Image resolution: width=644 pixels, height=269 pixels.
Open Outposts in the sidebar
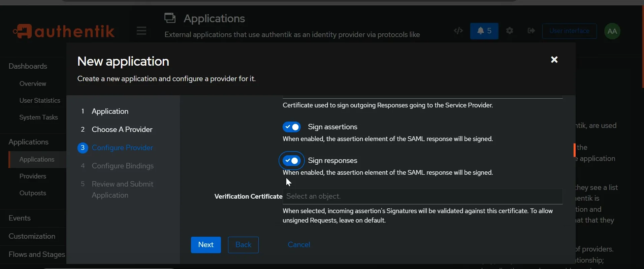click(33, 193)
